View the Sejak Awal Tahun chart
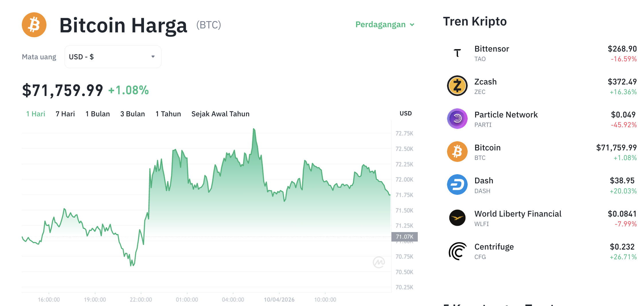 pyautogui.click(x=220, y=114)
